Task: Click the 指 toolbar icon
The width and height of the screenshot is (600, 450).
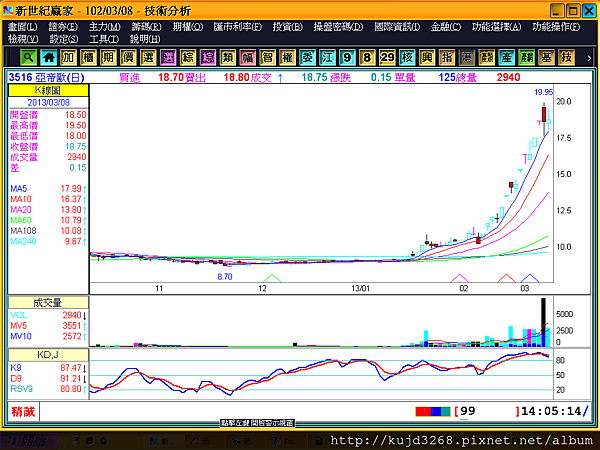Action: pyautogui.click(x=447, y=58)
